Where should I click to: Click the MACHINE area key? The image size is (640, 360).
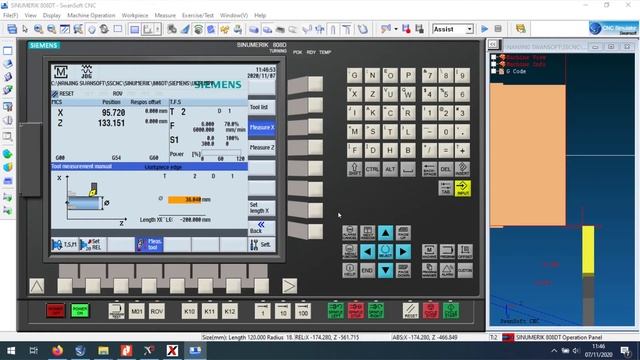click(x=429, y=251)
